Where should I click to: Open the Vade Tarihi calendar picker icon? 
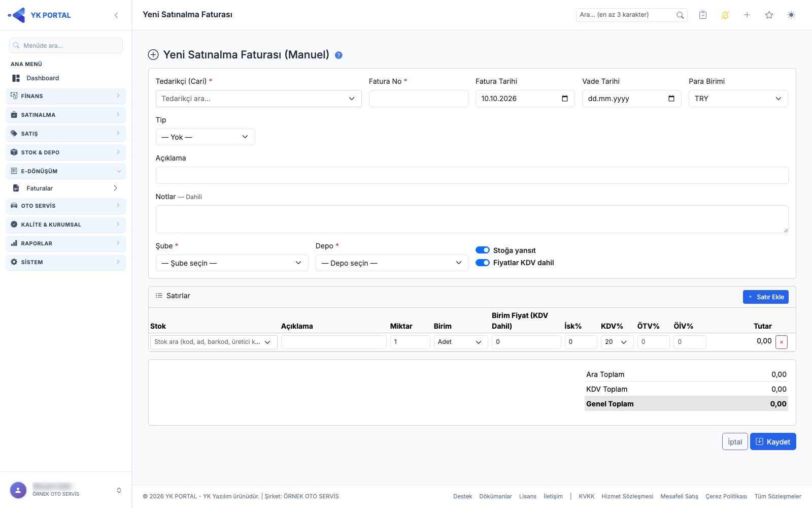click(671, 99)
